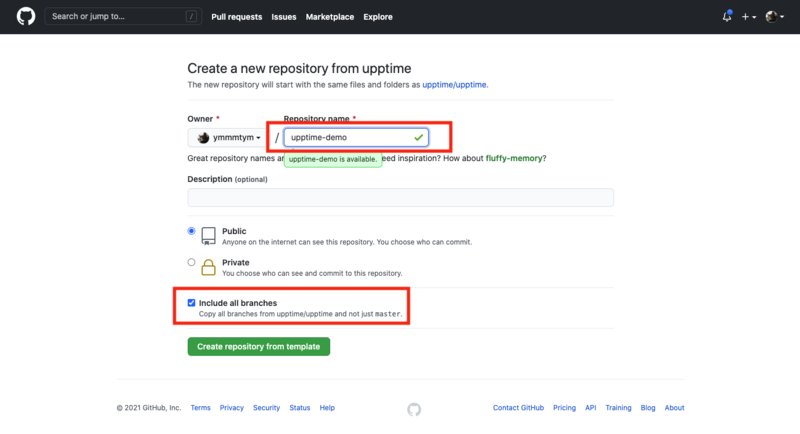Click the Private padlock icon
The height and width of the screenshot is (434, 800).
click(x=208, y=267)
